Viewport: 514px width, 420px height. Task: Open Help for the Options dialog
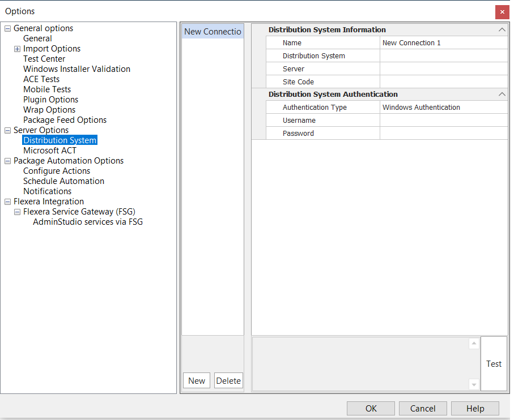click(x=475, y=408)
